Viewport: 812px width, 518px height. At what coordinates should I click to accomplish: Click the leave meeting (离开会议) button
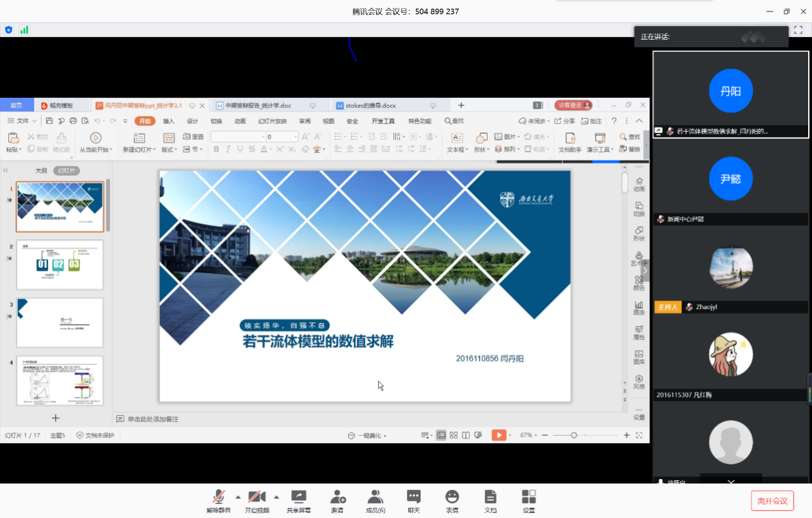pyautogui.click(x=772, y=501)
